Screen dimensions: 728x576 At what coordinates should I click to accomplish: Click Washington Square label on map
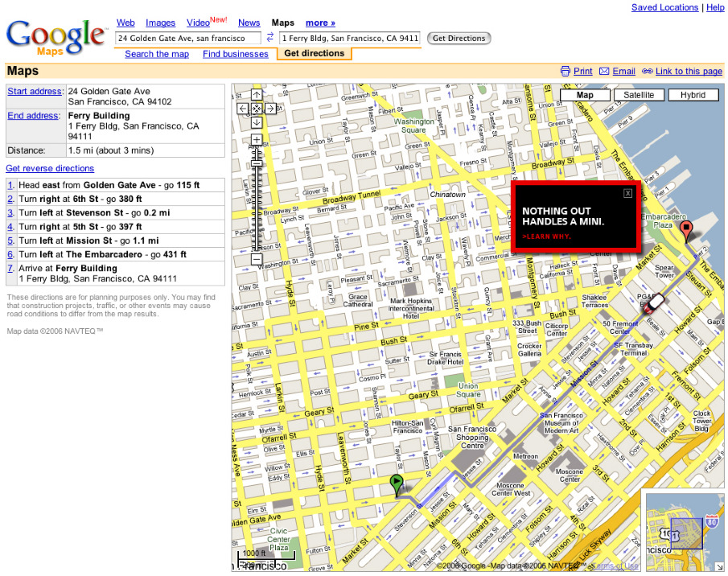coord(413,125)
